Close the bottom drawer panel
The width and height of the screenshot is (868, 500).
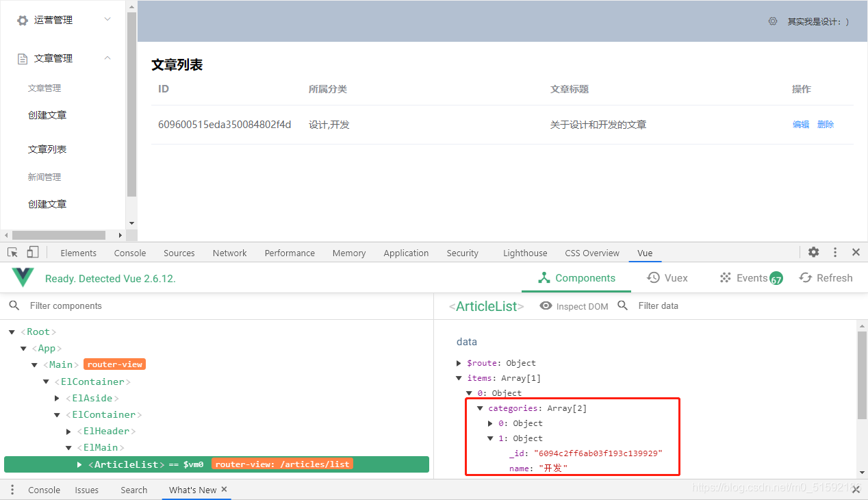[x=856, y=490]
